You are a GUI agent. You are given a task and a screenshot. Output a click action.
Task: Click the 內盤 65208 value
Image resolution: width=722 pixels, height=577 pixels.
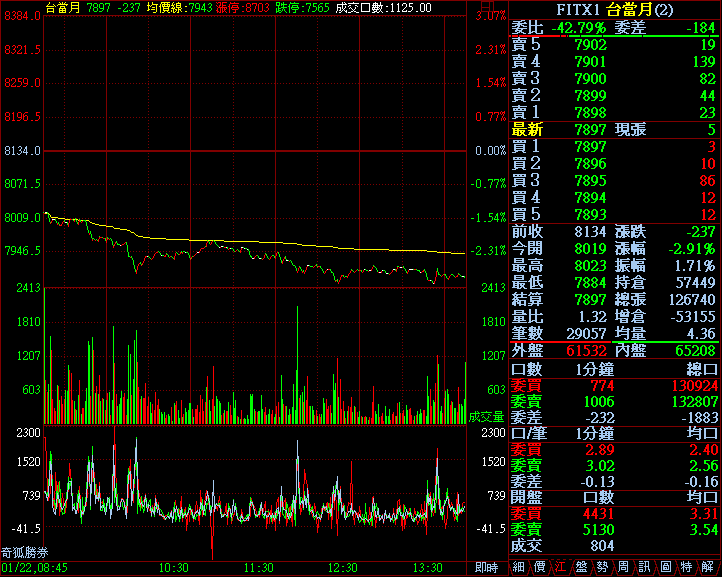tap(696, 351)
